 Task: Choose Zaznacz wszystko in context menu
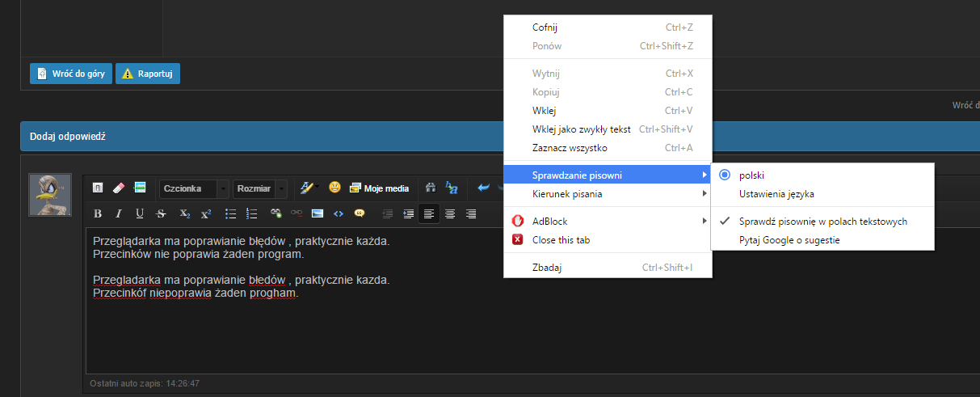[x=608, y=147]
